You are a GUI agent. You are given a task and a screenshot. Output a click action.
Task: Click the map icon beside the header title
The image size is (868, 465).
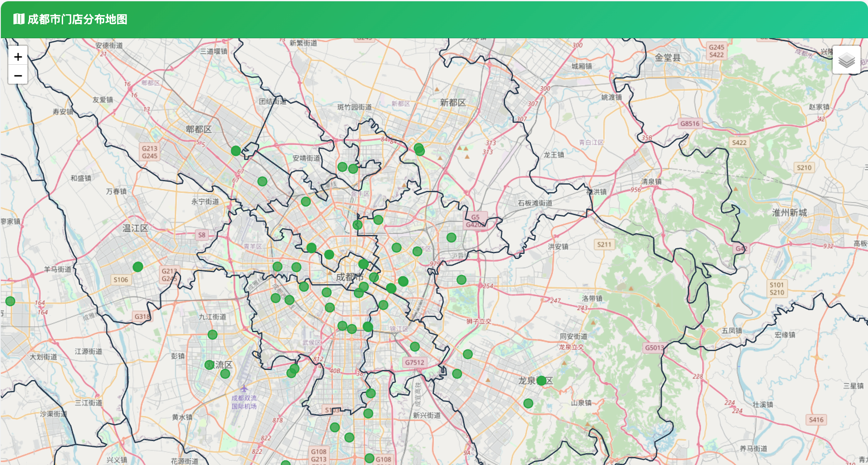point(18,19)
